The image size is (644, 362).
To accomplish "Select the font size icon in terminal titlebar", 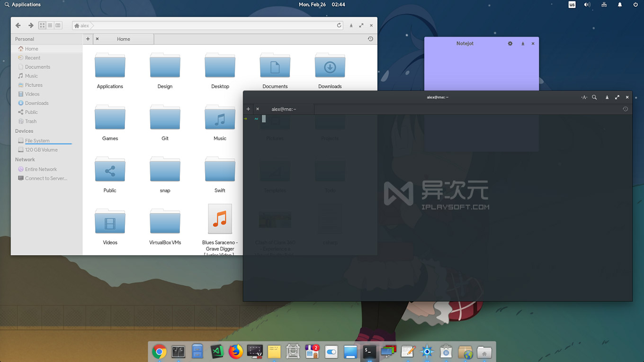I will click(x=584, y=97).
